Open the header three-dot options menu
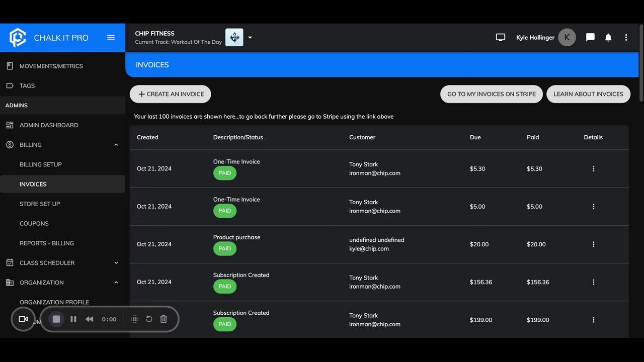This screenshot has height=362, width=644. coord(626,38)
